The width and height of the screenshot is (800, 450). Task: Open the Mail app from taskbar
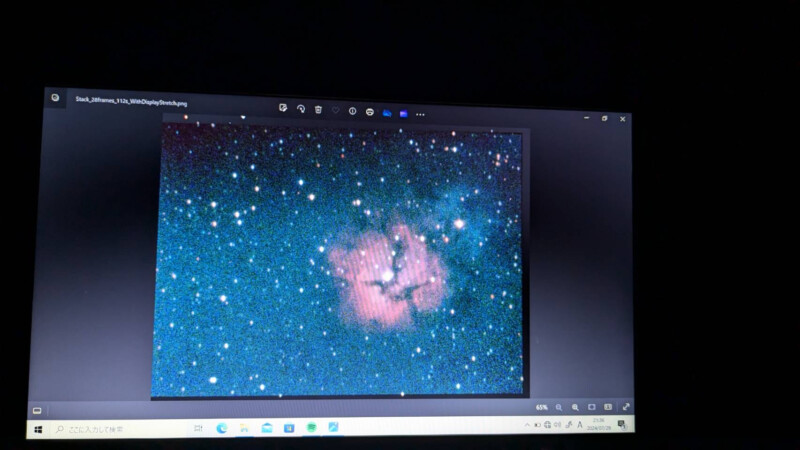click(x=267, y=428)
